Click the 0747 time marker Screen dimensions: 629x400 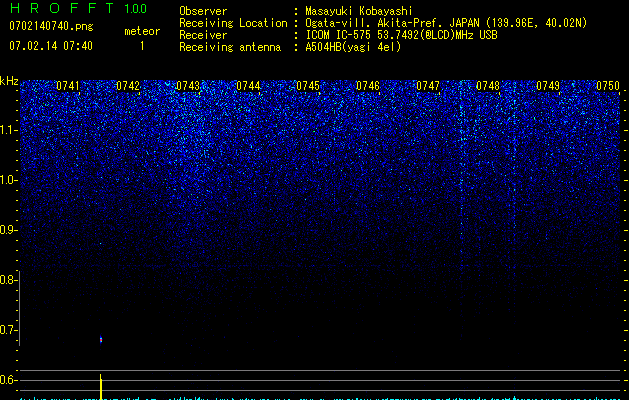click(x=428, y=85)
